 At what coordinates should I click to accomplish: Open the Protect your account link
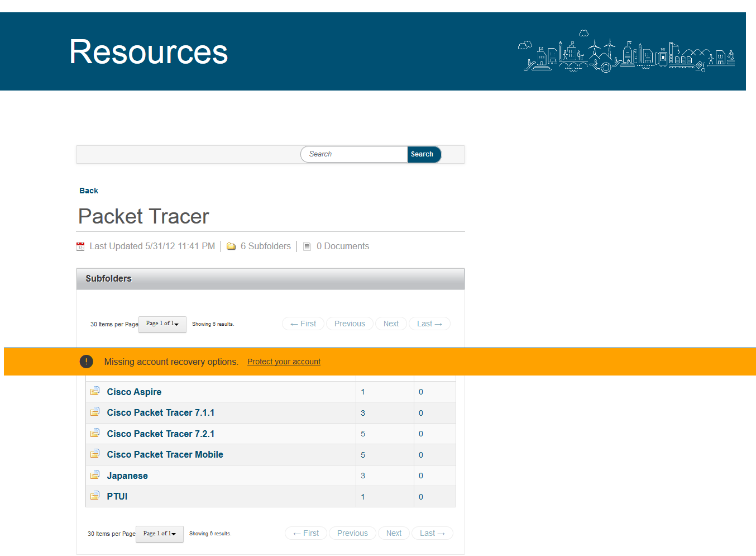(x=284, y=362)
